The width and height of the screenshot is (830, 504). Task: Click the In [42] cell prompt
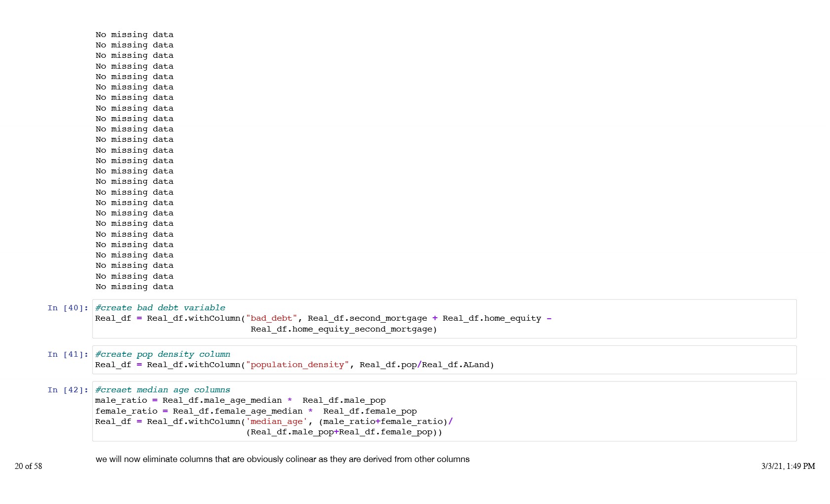click(x=68, y=390)
